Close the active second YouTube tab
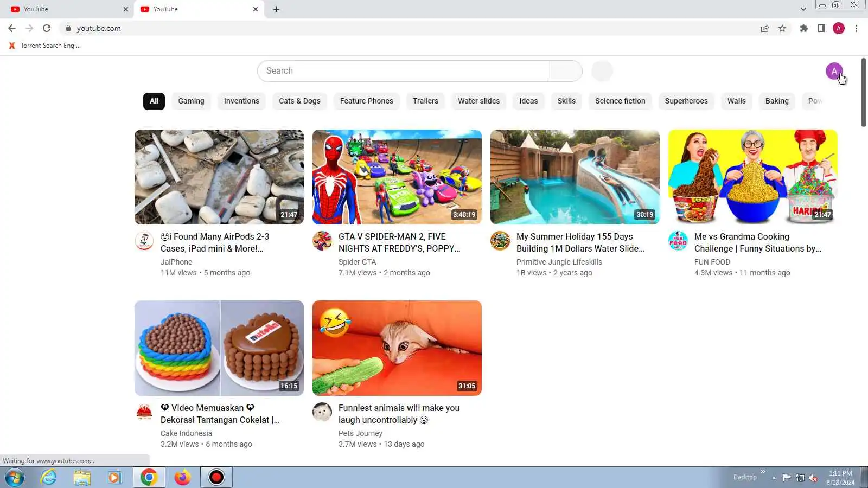 pyautogui.click(x=256, y=9)
